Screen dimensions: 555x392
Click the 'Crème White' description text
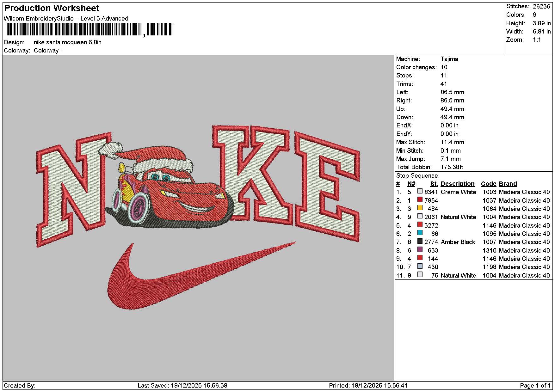pyautogui.click(x=458, y=192)
